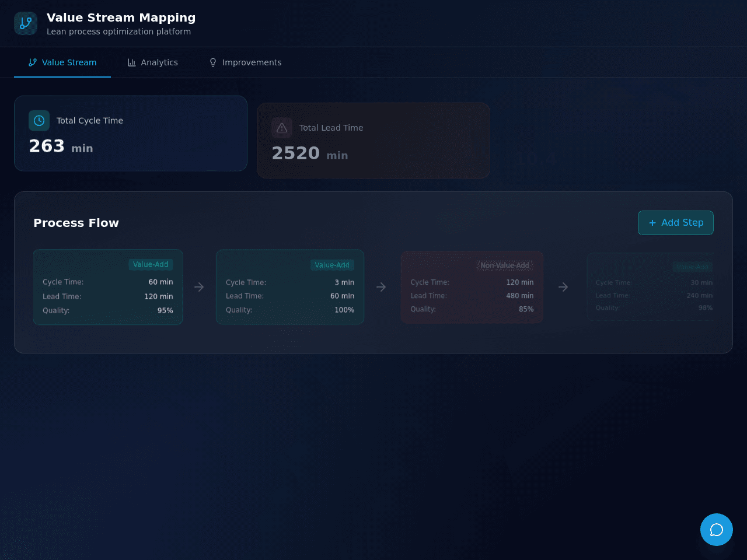Viewport: 747px width, 560px height.
Task: Click the Non-Value-Add badge
Action: pos(505,265)
